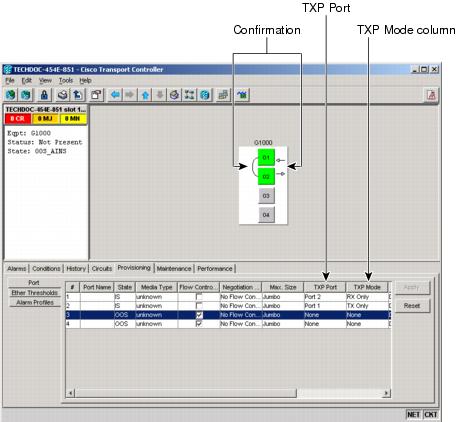Select the Port provisioning subtab
456x422 pixels.
(x=34, y=283)
